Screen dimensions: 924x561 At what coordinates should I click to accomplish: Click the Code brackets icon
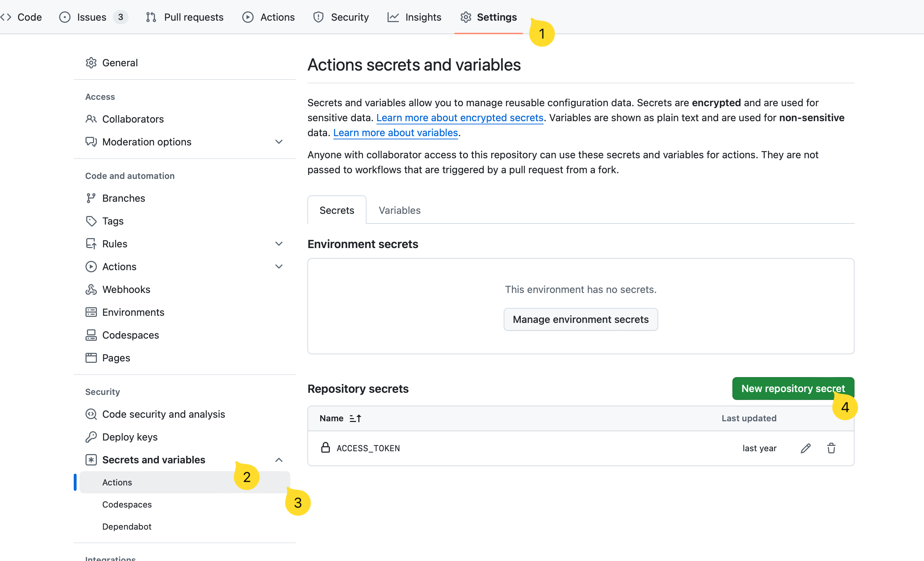6,17
